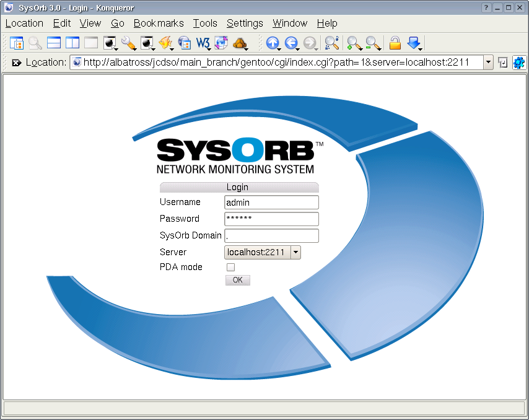
Task: Click the W3 validate page icon
Action: pyautogui.click(x=203, y=43)
